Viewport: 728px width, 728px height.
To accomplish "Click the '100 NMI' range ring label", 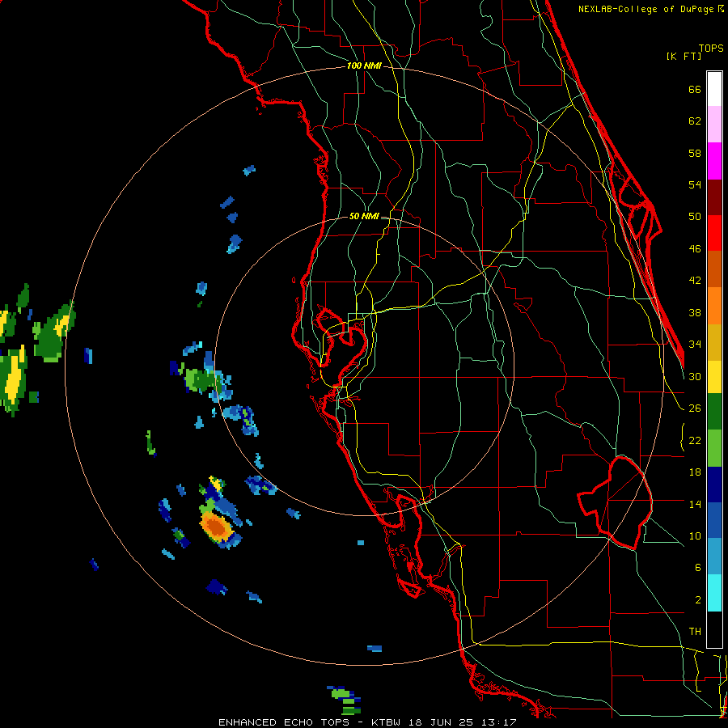I will [x=364, y=66].
